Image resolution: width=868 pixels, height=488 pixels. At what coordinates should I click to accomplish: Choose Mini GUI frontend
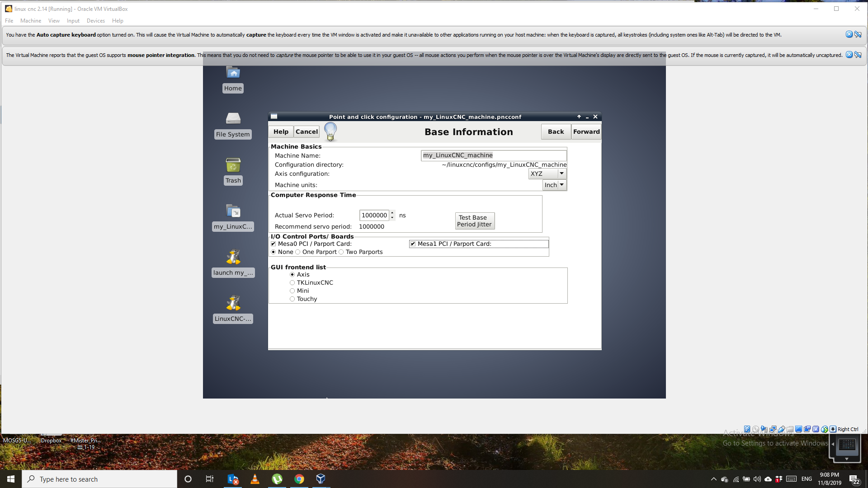tap(292, 291)
